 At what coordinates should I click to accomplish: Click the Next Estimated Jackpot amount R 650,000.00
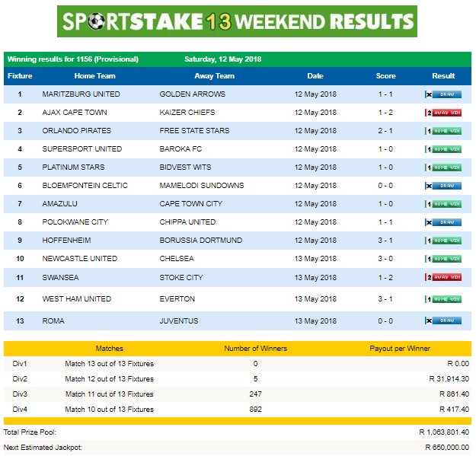click(447, 447)
